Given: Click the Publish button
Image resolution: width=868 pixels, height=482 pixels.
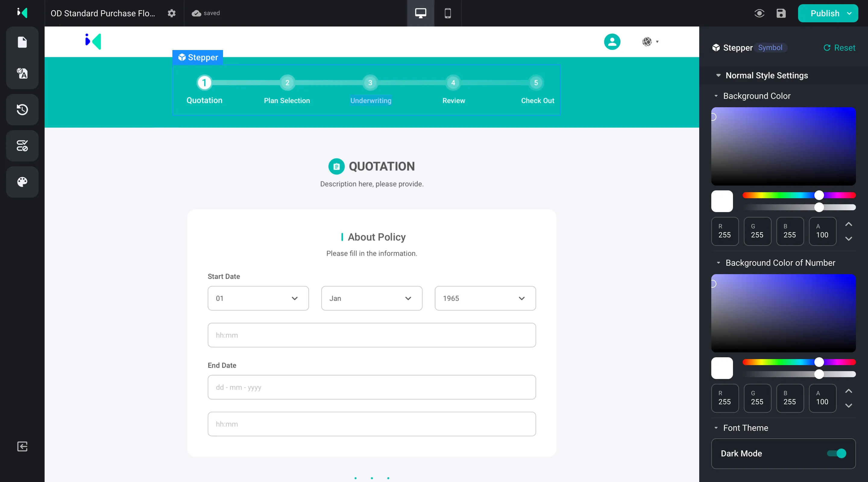Looking at the screenshot, I should click(x=824, y=13).
